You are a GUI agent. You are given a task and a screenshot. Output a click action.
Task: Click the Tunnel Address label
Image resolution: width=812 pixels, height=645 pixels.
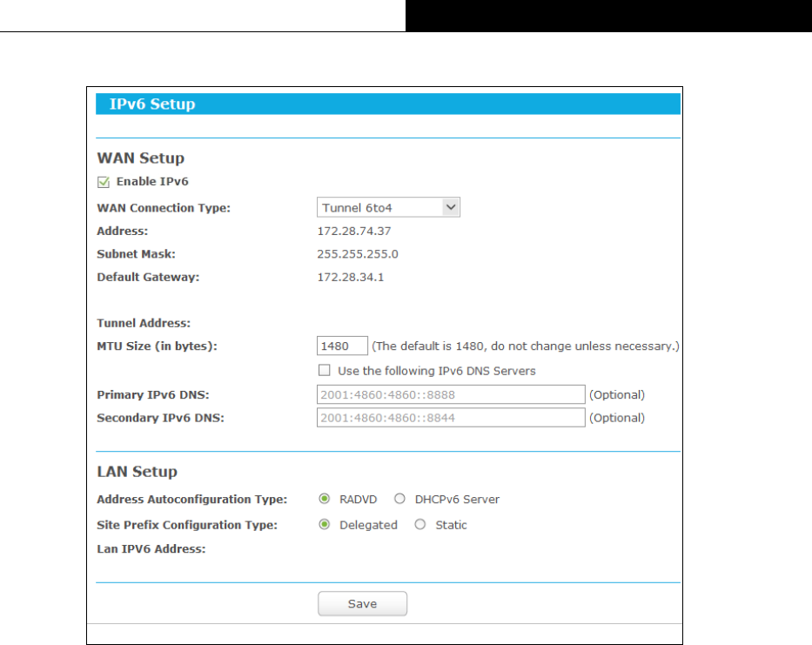[x=144, y=323]
